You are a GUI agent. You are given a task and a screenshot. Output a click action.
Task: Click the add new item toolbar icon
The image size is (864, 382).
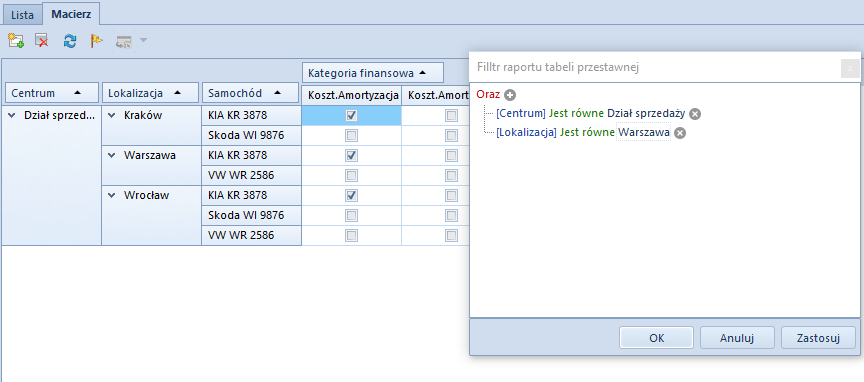(x=15, y=41)
